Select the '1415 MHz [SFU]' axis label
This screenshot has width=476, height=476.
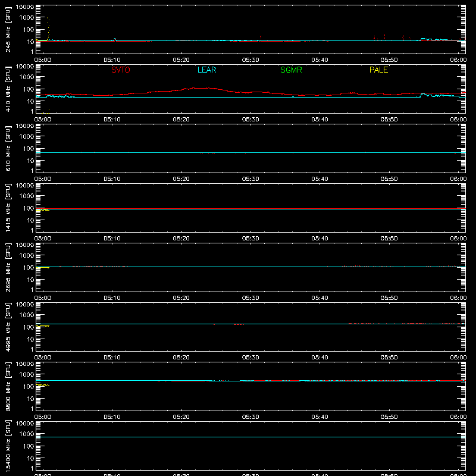8,208
